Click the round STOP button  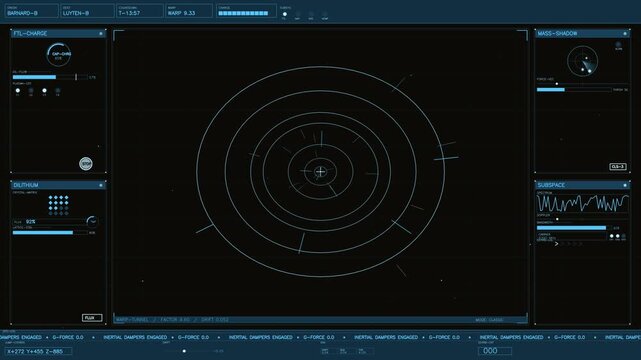(x=86, y=163)
